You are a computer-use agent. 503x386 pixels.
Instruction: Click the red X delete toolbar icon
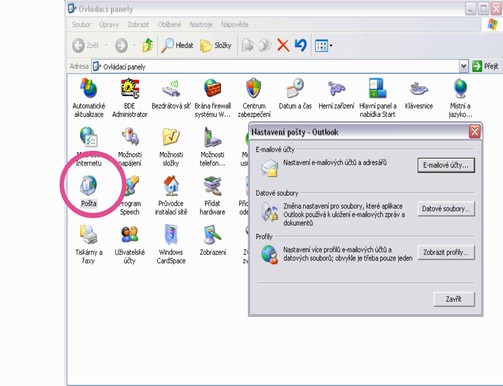click(x=283, y=45)
